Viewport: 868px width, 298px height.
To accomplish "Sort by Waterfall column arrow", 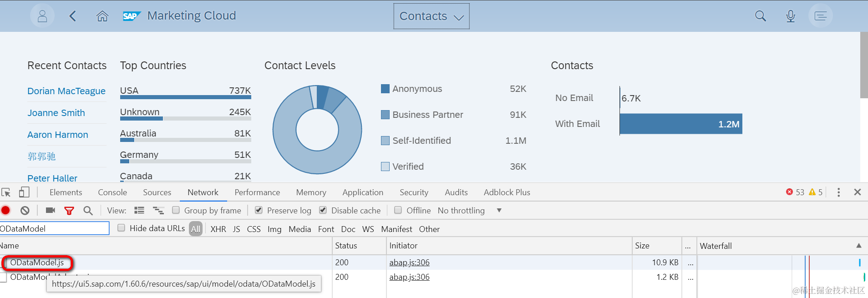I will [x=859, y=246].
